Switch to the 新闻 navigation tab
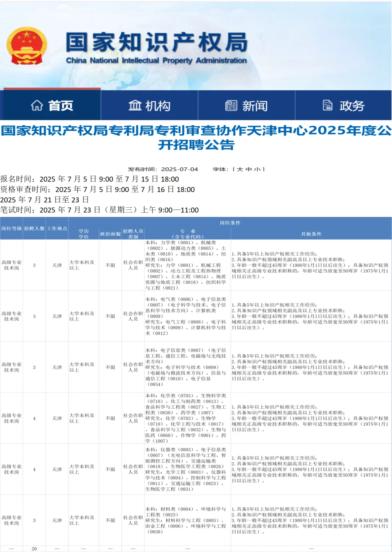 pyautogui.click(x=246, y=105)
